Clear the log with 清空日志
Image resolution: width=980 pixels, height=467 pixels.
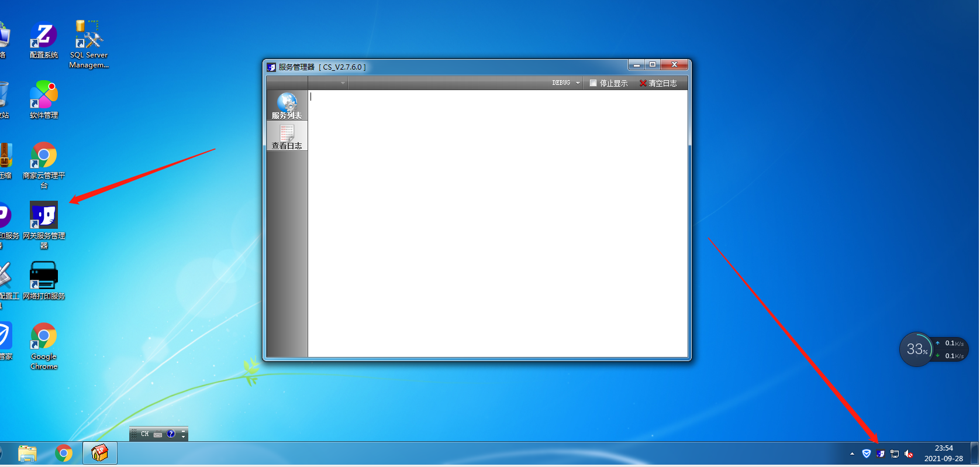[658, 83]
